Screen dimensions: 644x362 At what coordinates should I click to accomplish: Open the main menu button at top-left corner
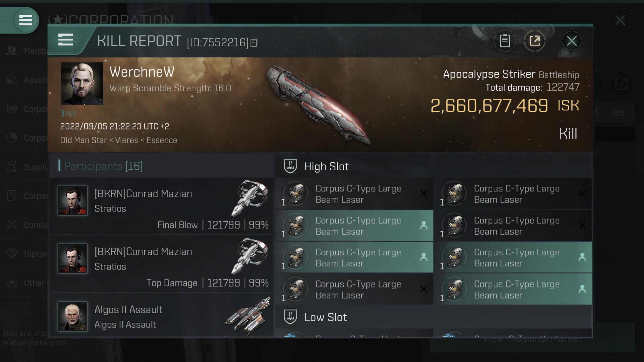click(25, 20)
